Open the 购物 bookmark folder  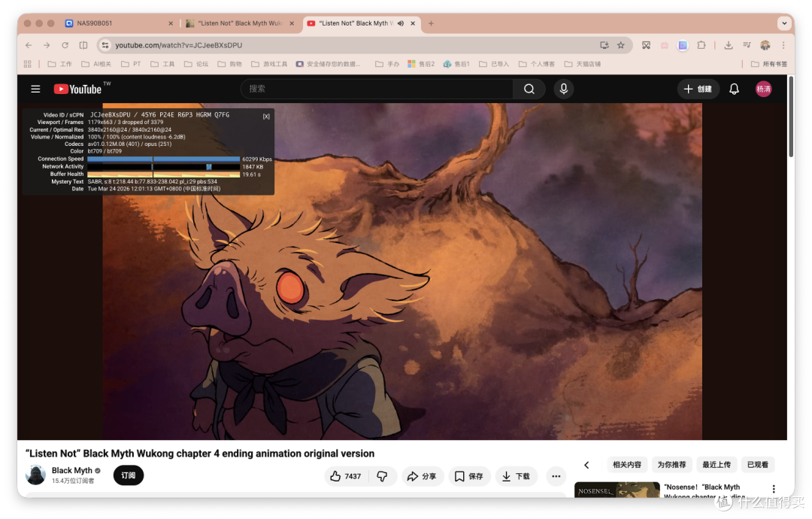pyautogui.click(x=230, y=64)
